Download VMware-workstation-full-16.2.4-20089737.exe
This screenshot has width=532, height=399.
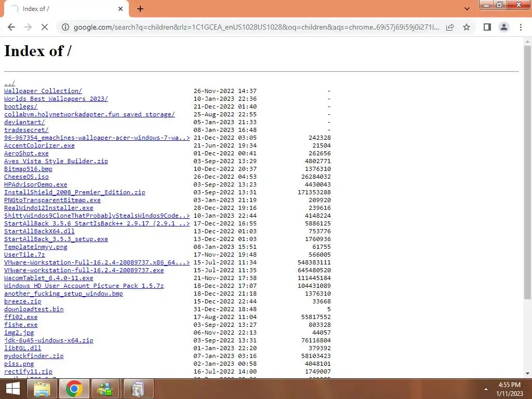coord(84,270)
